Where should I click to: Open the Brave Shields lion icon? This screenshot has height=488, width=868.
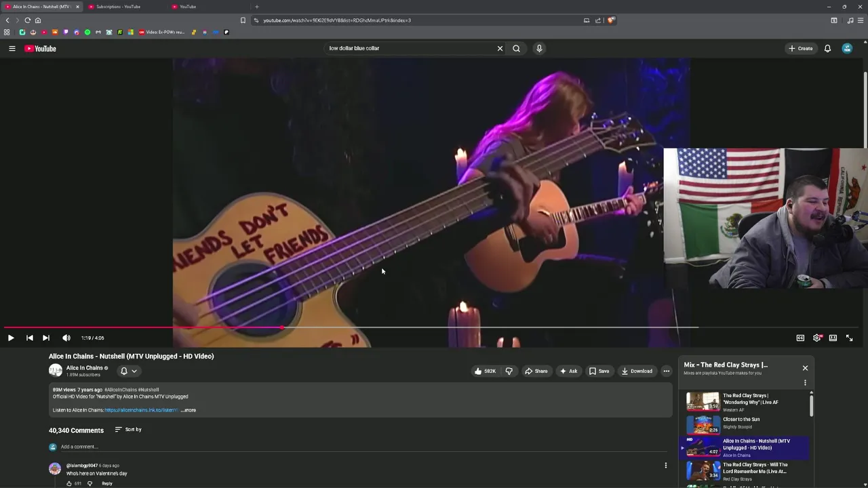point(611,20)
